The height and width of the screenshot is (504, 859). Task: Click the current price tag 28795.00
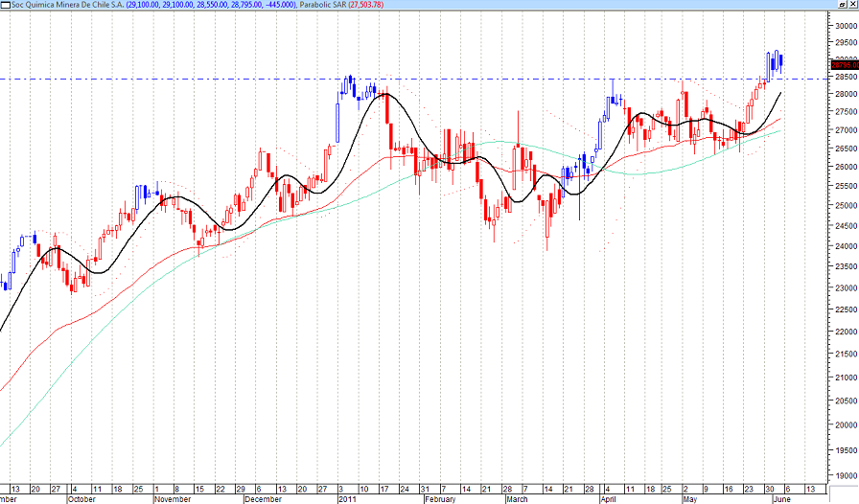click(x=845, y=64)
